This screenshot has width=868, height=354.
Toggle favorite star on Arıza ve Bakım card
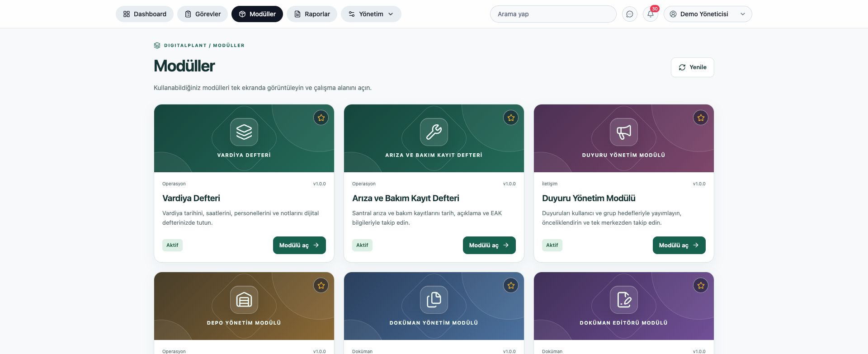click(x=511, y=118)
